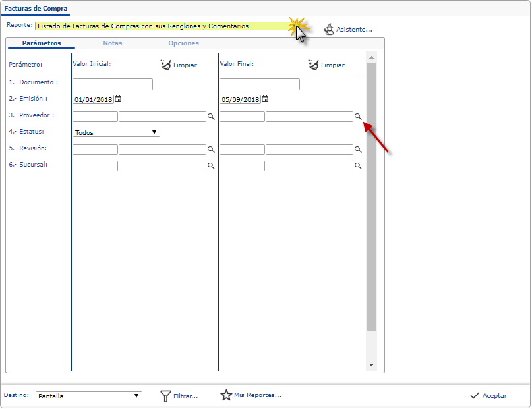Switch to the Notas tab

112,43
